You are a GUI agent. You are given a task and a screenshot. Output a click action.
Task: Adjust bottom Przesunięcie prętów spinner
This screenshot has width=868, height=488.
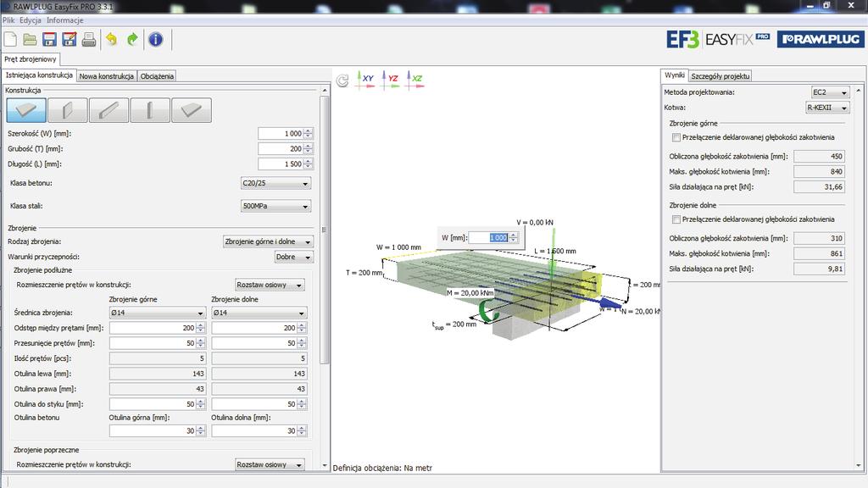(302, 344)
